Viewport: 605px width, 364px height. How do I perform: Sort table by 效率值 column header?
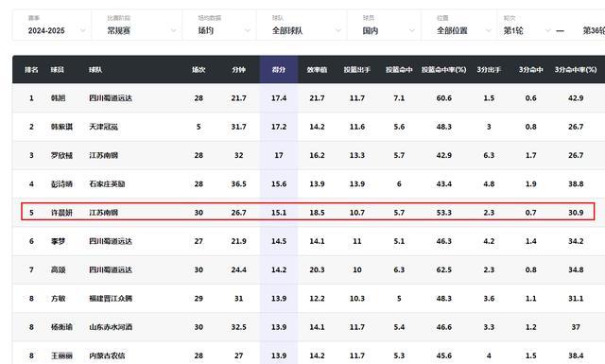pos(317,70)
